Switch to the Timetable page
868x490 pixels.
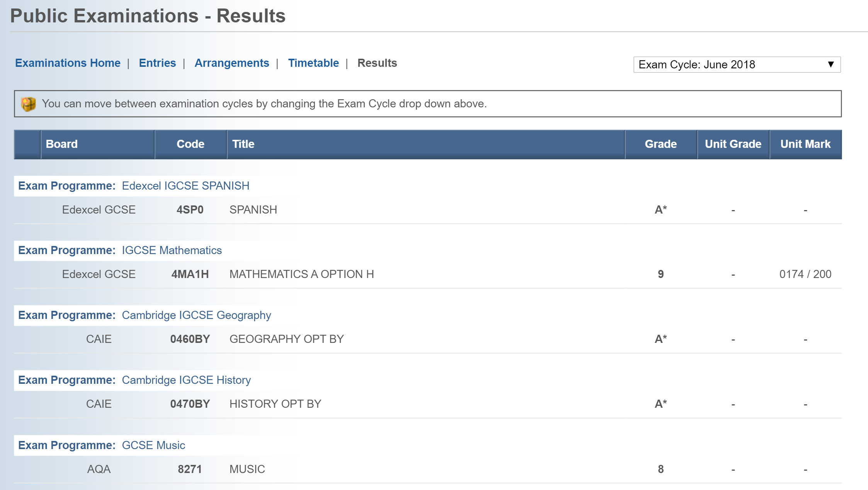coord(313,63)
